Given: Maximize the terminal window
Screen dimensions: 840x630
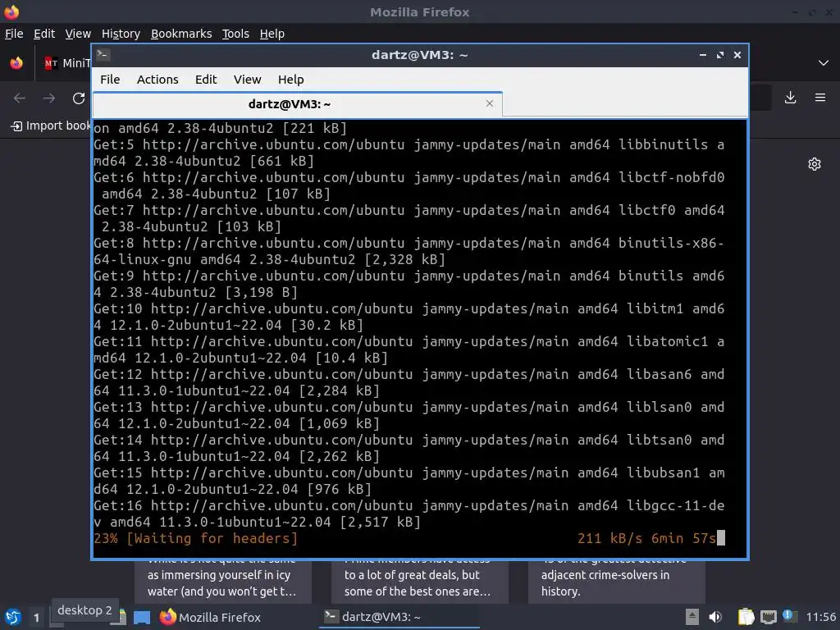Looking at the screenshot, I should [x=720, y=55].
